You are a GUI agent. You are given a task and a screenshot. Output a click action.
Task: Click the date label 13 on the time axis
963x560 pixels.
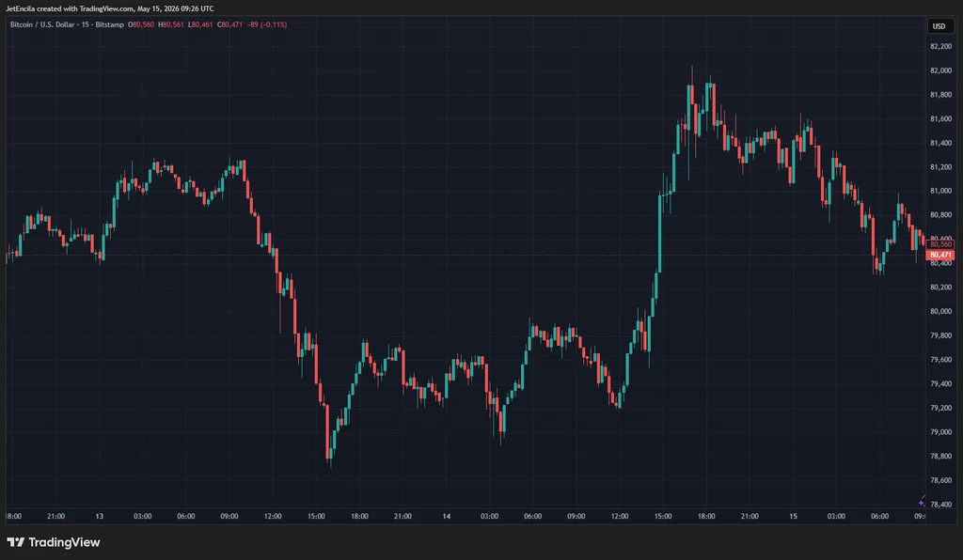(x=100, y=517)
